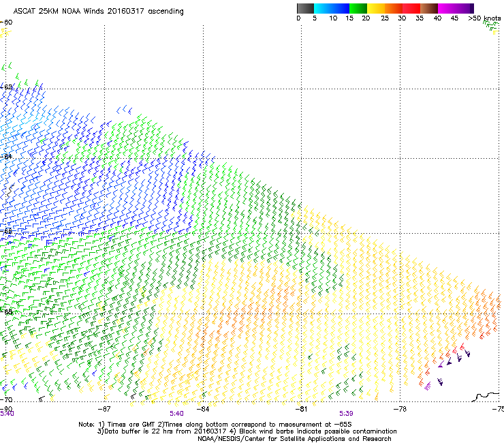Click the purple '5:40' time between -87 and -84
Viewport: 504px width, 443px height.
coord(176,414)
